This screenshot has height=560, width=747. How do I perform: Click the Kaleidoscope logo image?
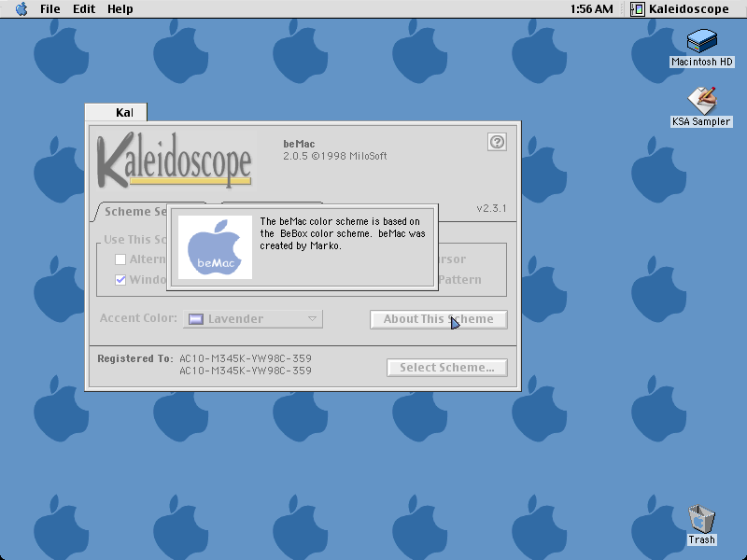174,160
